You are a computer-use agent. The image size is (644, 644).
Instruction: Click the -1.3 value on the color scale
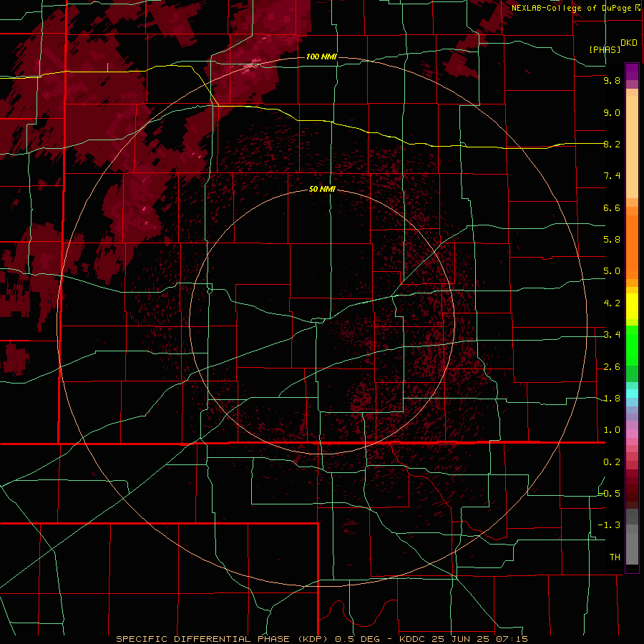[610, 525]
